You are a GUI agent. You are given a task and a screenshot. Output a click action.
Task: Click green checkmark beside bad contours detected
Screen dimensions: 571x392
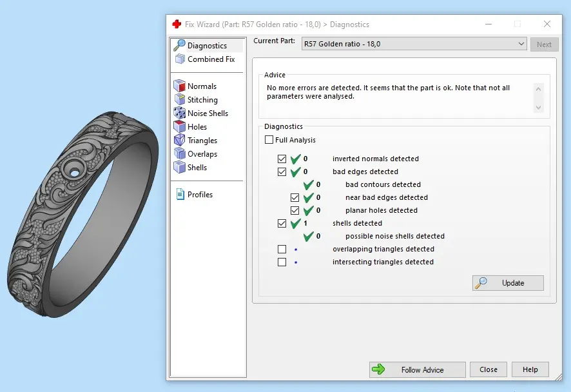click(x=309, y=184)
